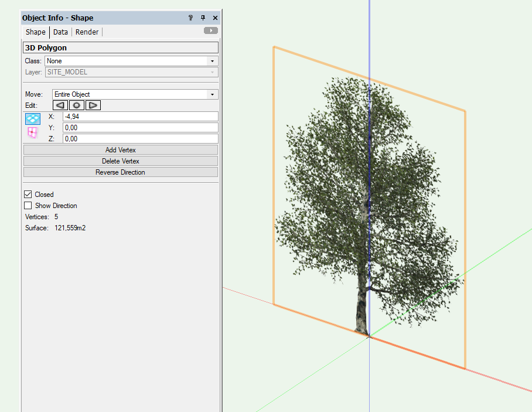532x412 pixels.
Task: Enable the Show Direction checkbox
Action: tap(27, 205)
